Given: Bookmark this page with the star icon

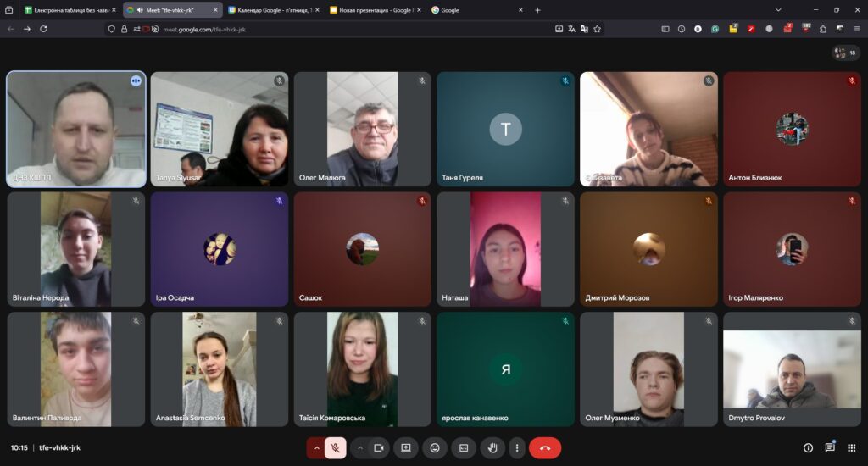Looking at the screenshot, I should click(598, 29).
